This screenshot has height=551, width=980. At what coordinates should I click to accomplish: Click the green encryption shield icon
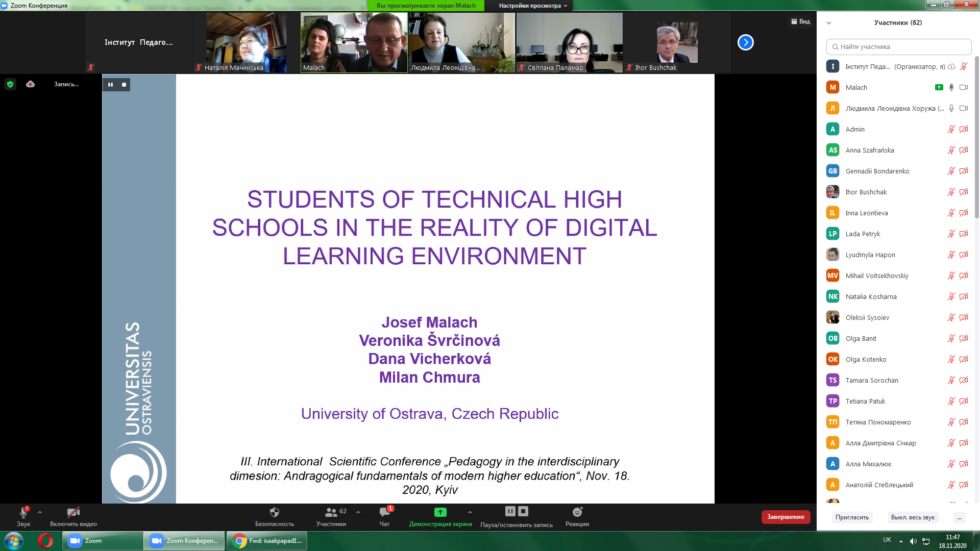[x=10, y=84]
